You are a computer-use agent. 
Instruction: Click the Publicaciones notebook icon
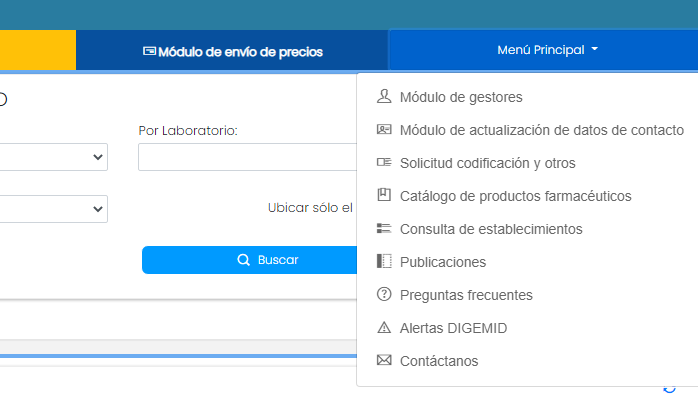point(384,261)
